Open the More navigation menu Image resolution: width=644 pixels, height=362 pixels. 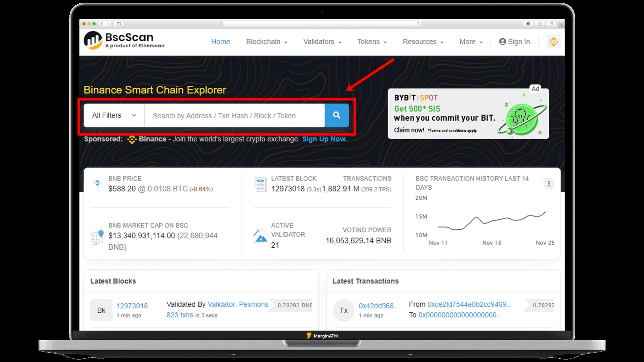[470, 41]
